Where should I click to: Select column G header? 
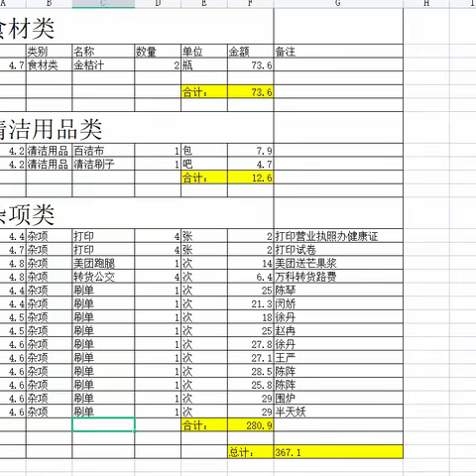tap(338, 3)
